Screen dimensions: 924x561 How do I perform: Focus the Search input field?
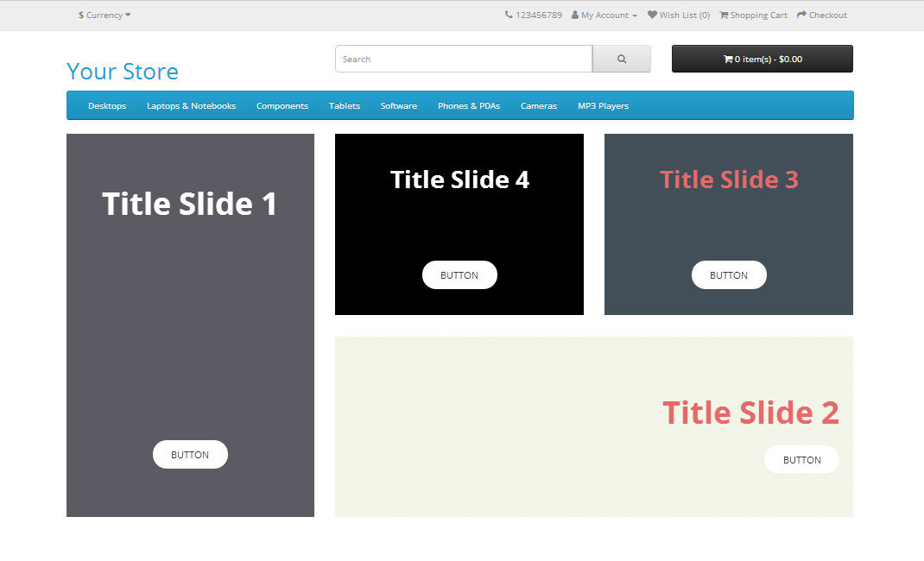(464, 60)
